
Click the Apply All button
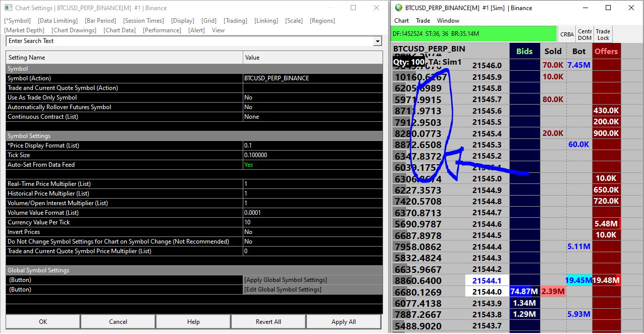click(344, 322)
